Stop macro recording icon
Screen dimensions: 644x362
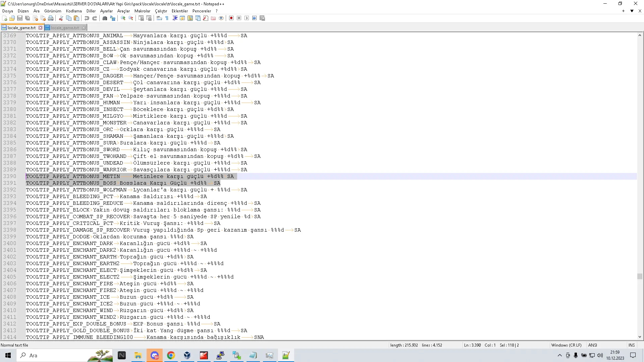pos(239,18)
